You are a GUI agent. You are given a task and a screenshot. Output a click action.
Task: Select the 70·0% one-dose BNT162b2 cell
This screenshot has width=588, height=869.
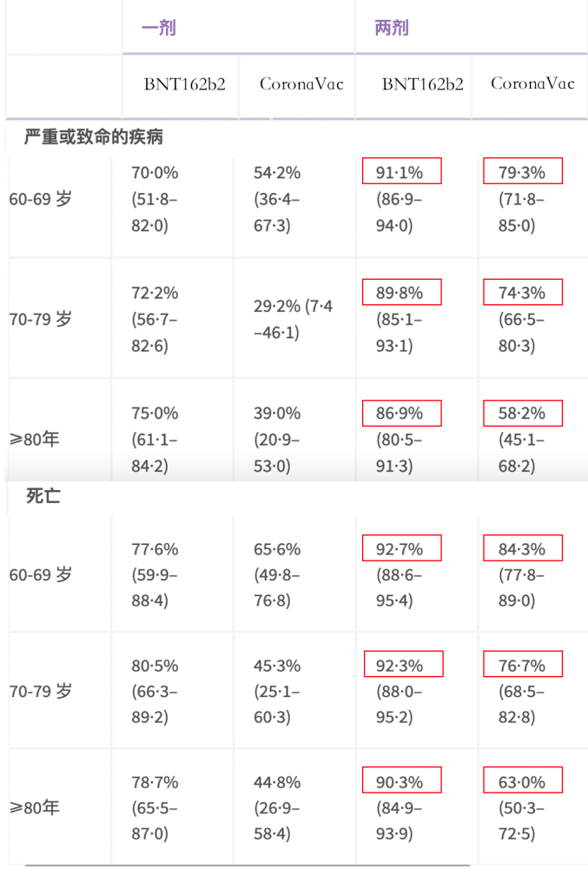pyautogui.click(x=155, y=199)
